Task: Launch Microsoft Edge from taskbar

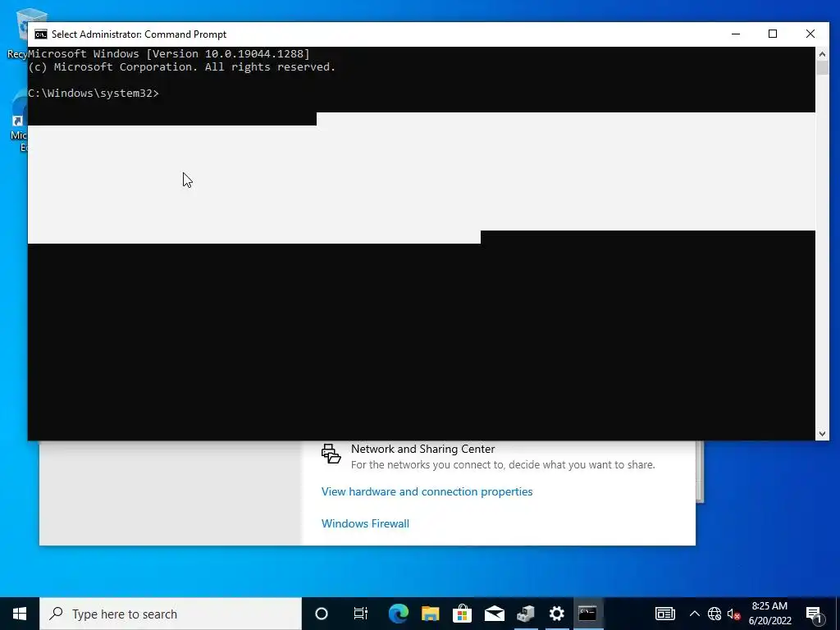Action: pos(398,614)
